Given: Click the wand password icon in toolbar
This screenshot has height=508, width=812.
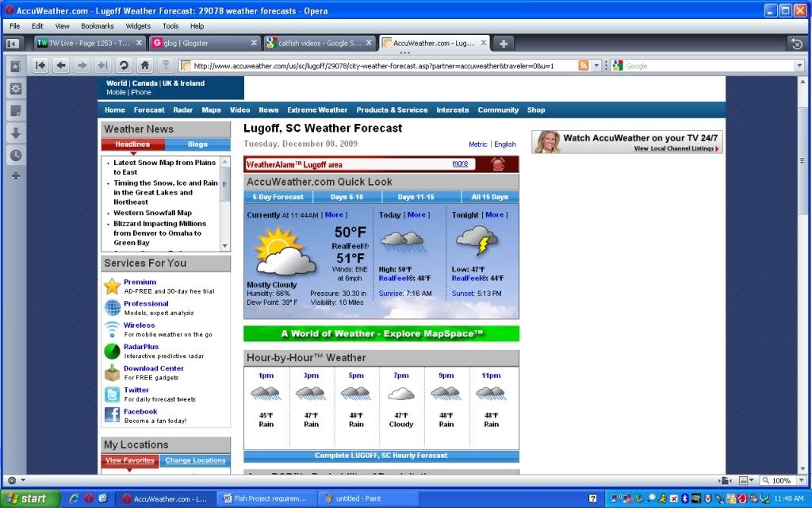Looking at the screenshot, I should (x=166, y=65).
